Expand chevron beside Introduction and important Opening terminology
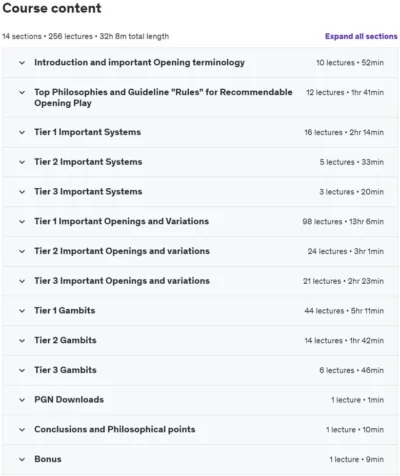Viewport: 400px width, 476px height. [22, 63]
